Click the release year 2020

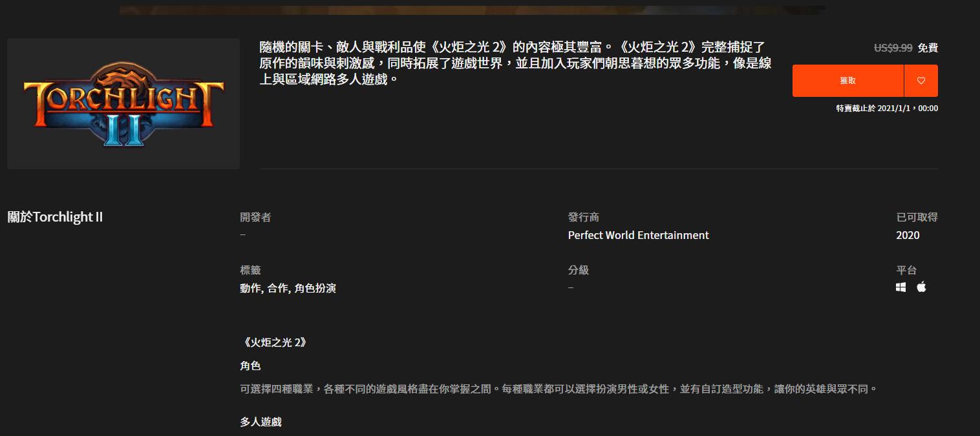tap(908, 235)
